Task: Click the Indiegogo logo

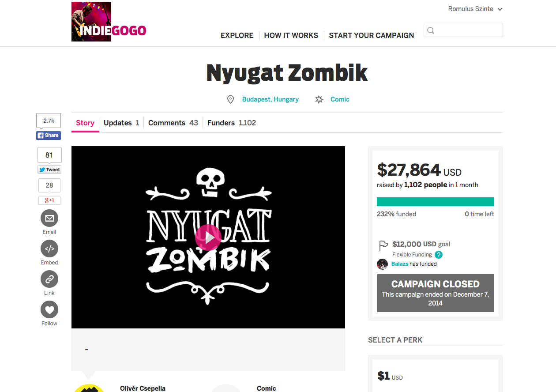Action: [x=109, y=22]
